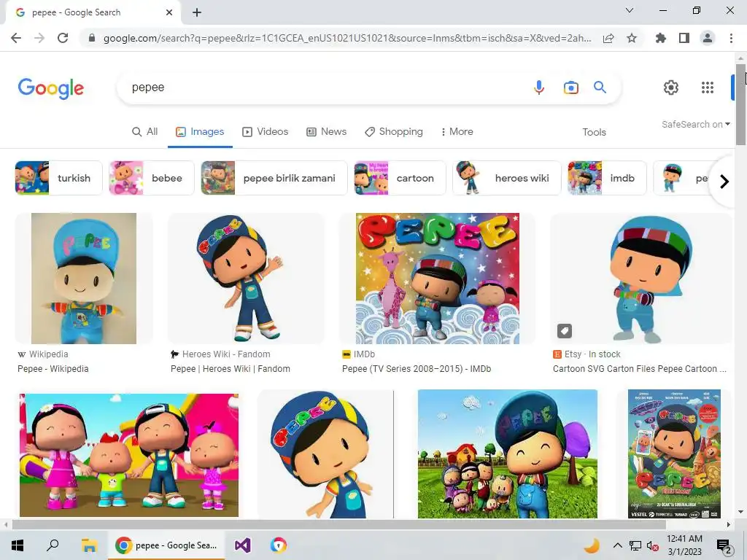Open Etsy Cartoon SVG Carton Files link

pyautogui.click(x=639, y=369)
